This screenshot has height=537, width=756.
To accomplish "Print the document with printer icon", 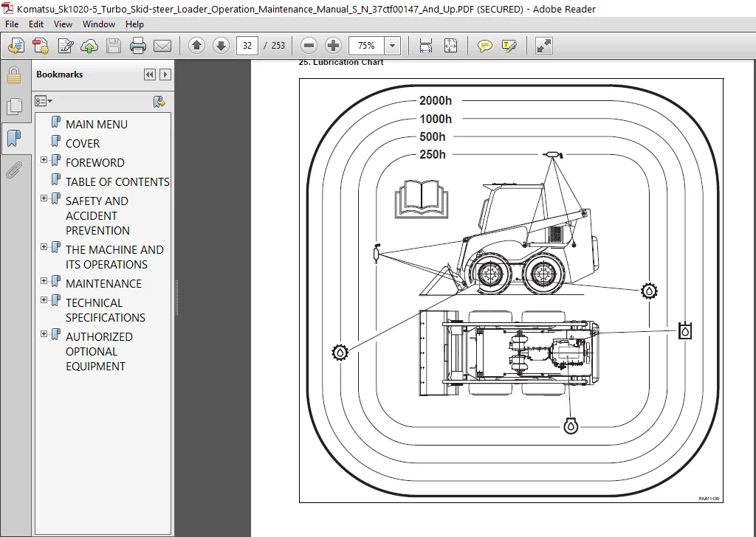I will [x=138, y=46].
